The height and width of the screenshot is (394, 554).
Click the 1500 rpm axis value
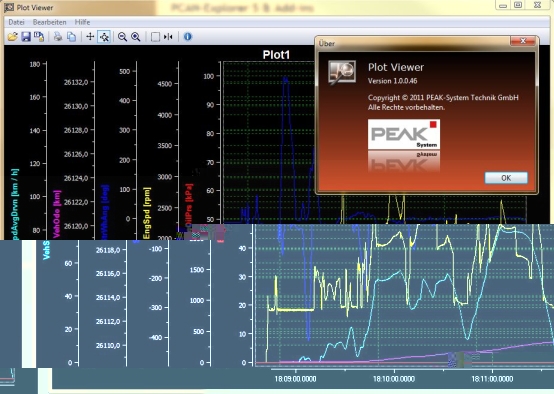coord(197,270)
